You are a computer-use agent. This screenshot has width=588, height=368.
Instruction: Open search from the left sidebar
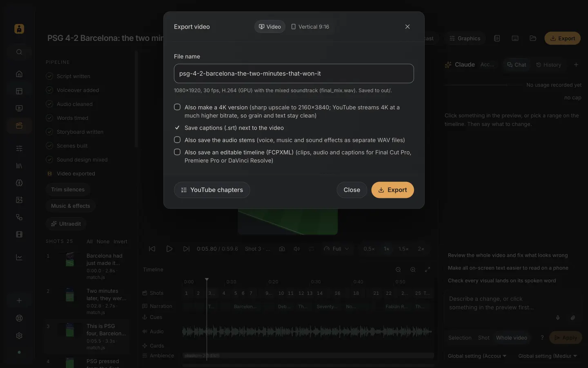coord(19,52)
